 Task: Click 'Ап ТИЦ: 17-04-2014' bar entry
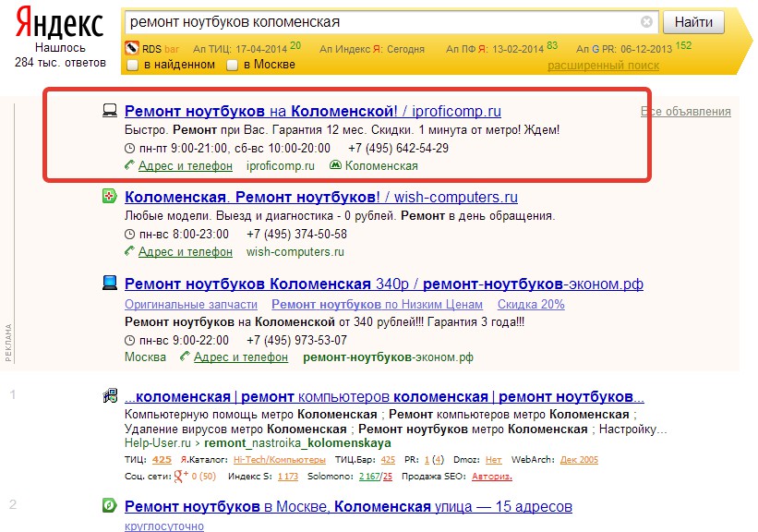point(247,48)
